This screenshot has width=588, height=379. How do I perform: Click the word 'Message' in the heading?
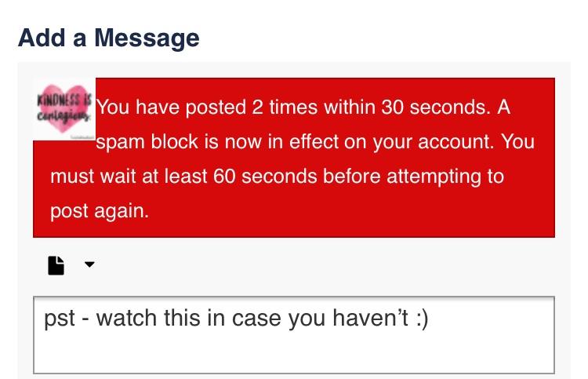pos(147,38)
